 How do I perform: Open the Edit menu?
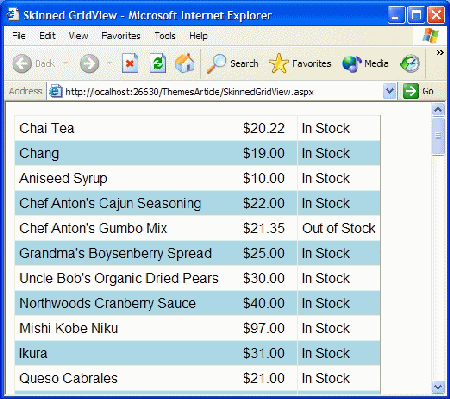47,35
